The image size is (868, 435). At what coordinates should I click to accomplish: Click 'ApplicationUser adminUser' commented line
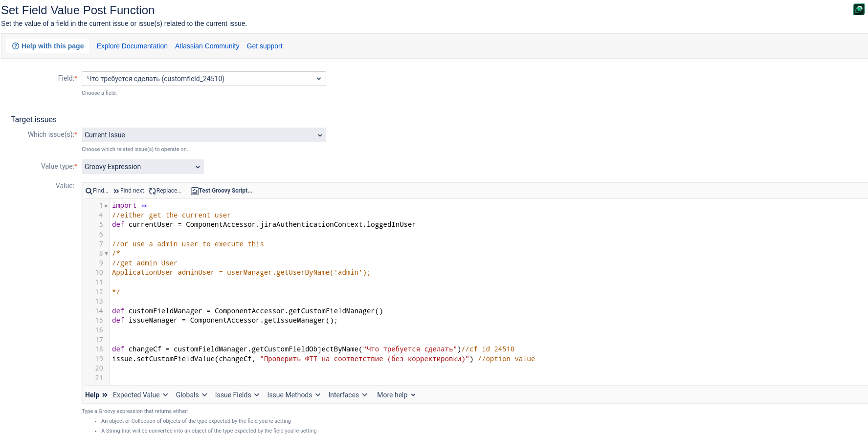(241, 273)
